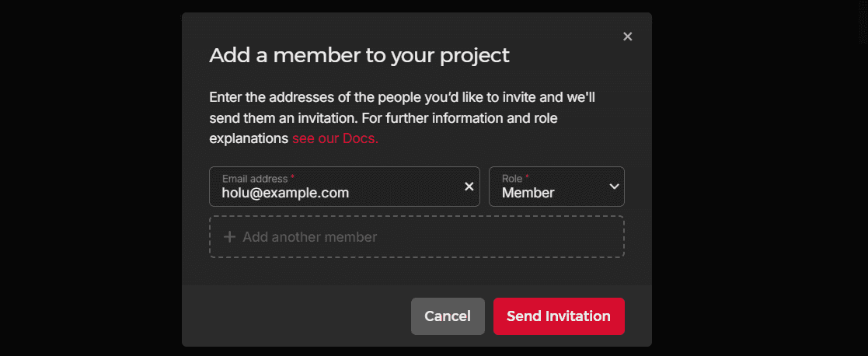Screen dimensions: 868x356
Task: Cancel the member invitation
Action: point(448,316)
